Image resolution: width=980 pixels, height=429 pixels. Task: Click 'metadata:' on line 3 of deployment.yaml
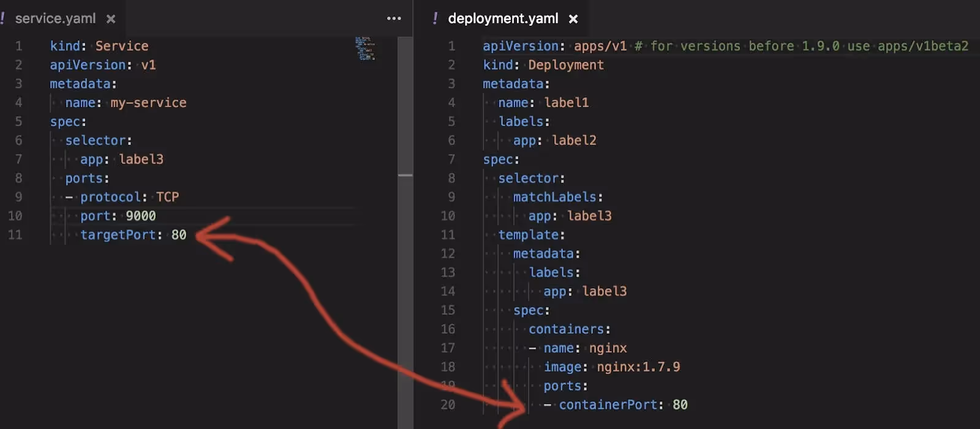click(516, 84)
